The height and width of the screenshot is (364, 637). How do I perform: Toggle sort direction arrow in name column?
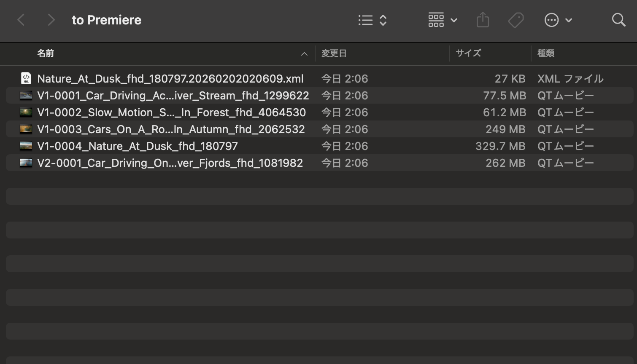pyautogui.click(x=304, y=54)
